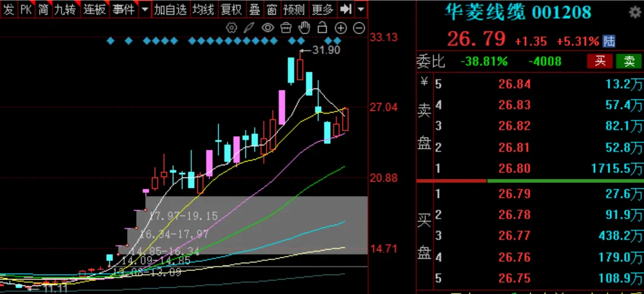Zoom out chart with minus icon
This screenshot has height=294, width=644.
pos(359,28)
